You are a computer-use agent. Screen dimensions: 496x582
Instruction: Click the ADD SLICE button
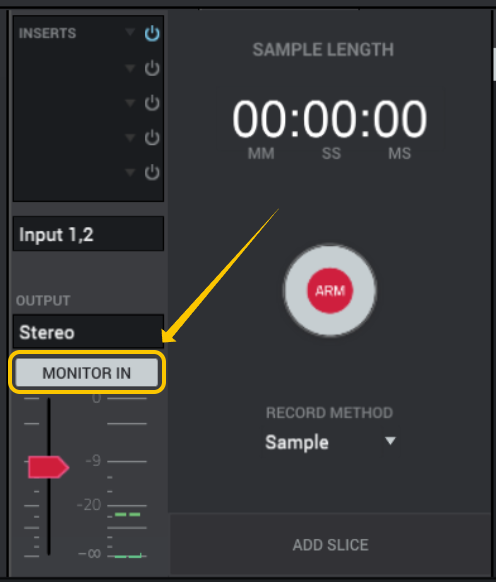click(x=330, y=545)
